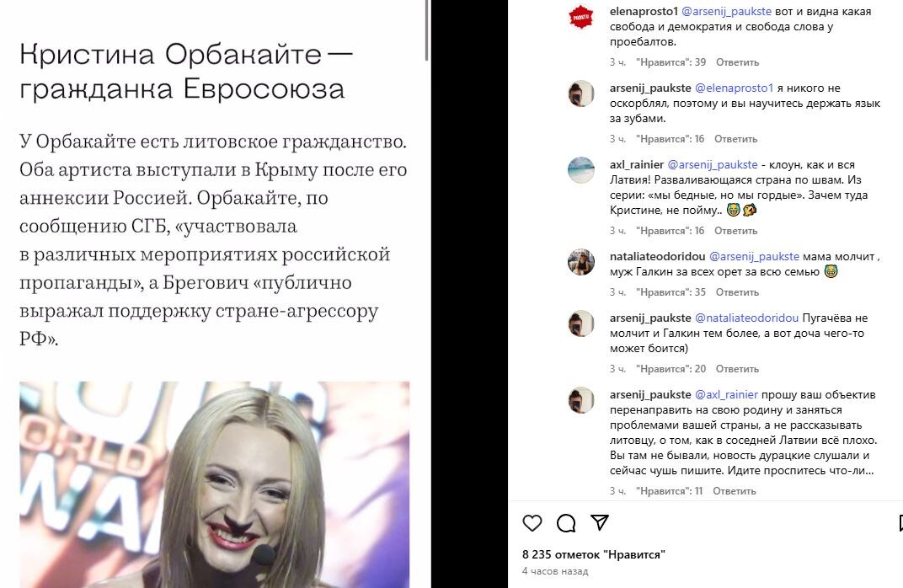
Task: Reply to elenaprosto1's comment
Action: pyautogui.click(x=737, y=62)
